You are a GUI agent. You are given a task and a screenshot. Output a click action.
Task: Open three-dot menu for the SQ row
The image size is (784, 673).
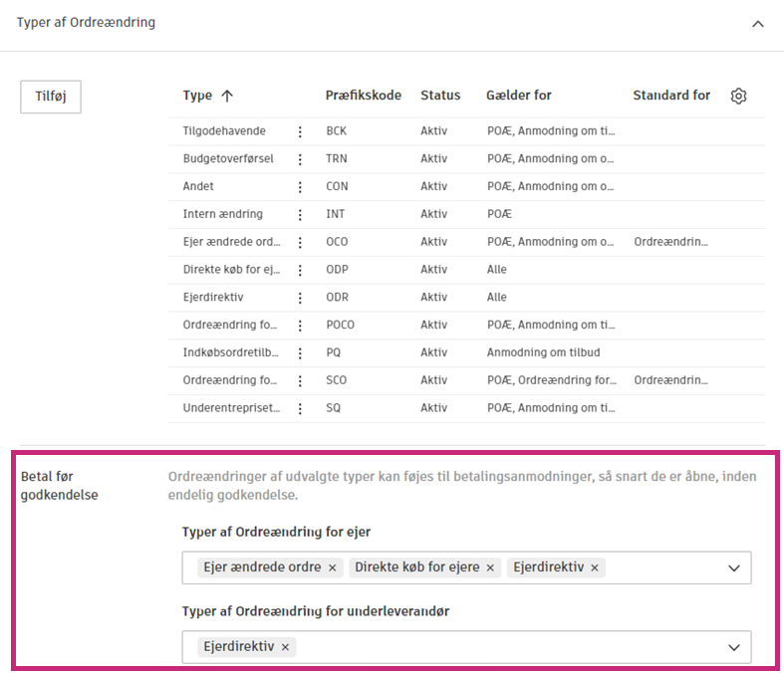(300, 408)
